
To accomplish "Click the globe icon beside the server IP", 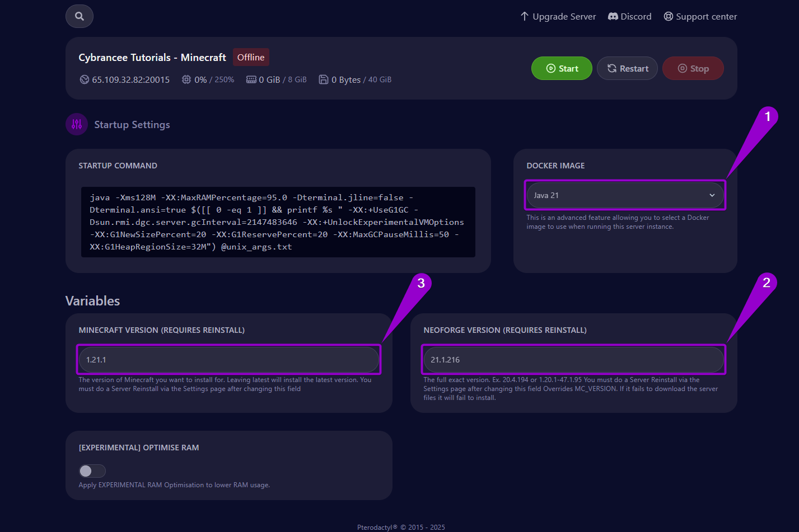I will [x=83, y=79].
